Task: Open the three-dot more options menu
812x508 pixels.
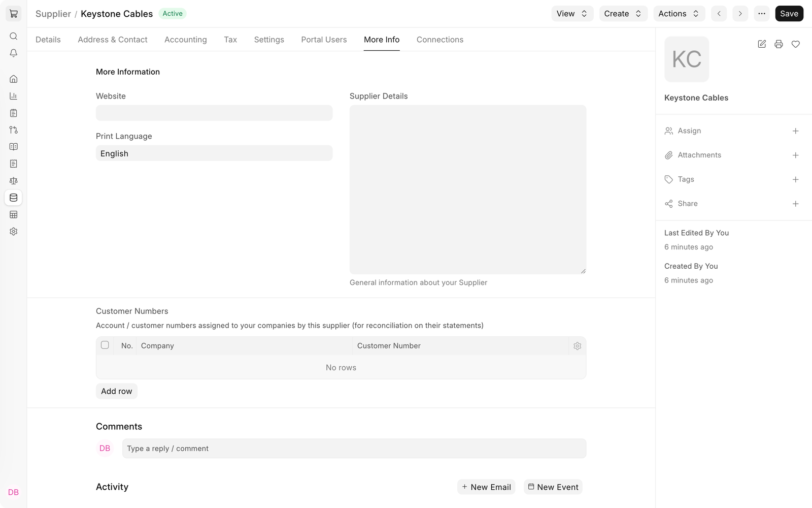Action: coord(762,14)
